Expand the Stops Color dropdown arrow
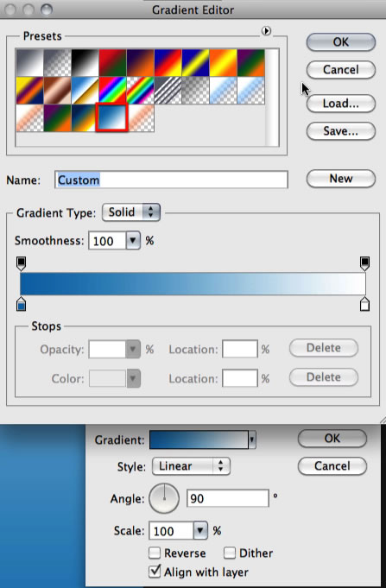The height and width of the screenshot is (588, 386). (x=133, y=378)
